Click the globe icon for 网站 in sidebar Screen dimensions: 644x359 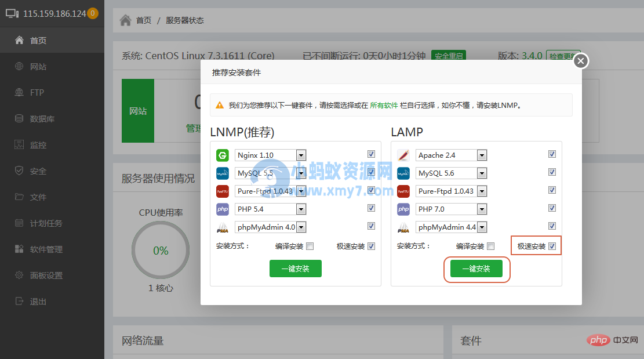19,66
